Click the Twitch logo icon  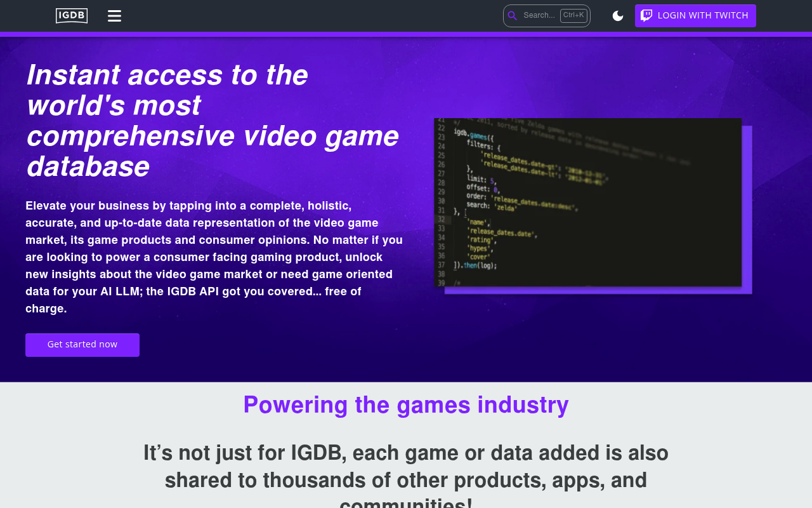click(646, 16)
